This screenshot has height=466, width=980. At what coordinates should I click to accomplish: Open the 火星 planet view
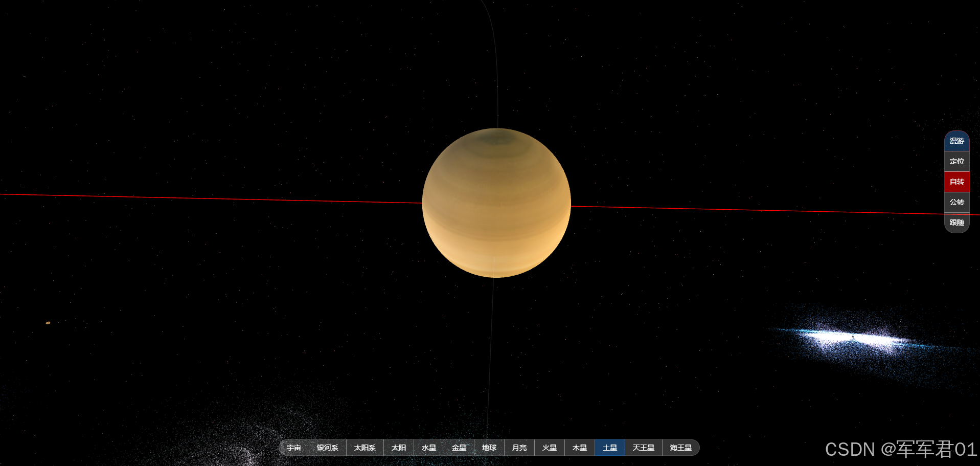coord(550,448)
